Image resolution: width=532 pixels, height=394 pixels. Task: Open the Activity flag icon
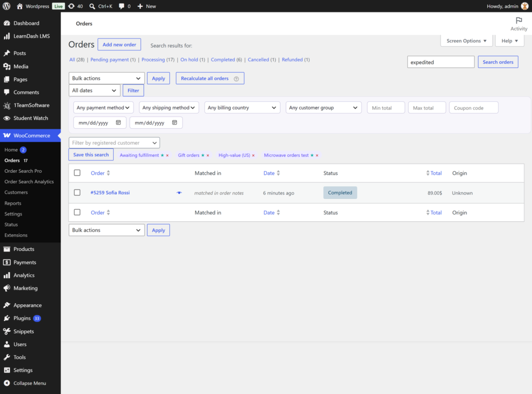point(519,20)
